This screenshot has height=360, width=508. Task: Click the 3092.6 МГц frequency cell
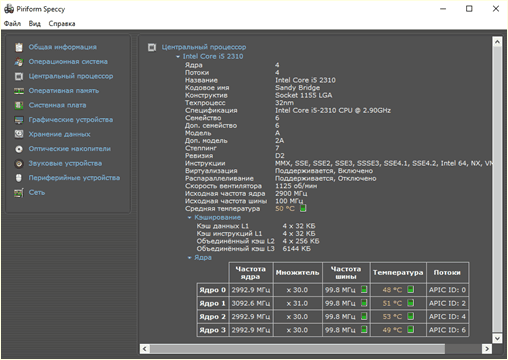point(251,303)
